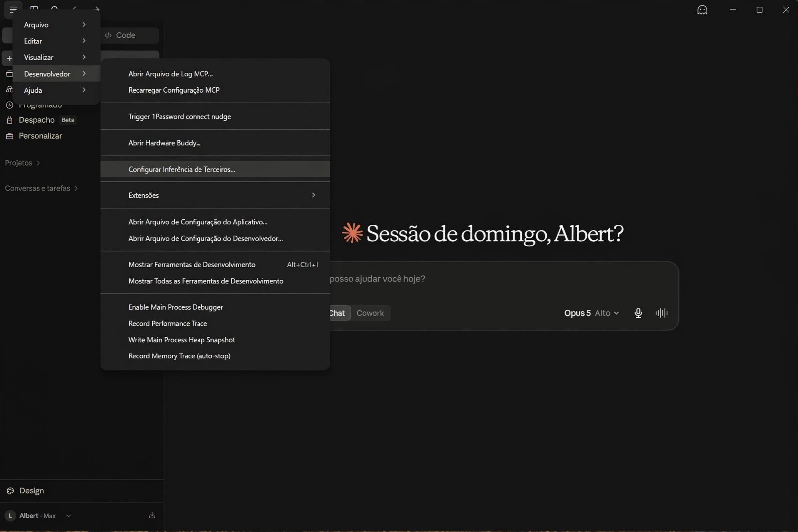Image resolution: width=798 pixels, height=532 pixels.
Task: Open the Editar submenu
Action: click(x=56, y=41)
